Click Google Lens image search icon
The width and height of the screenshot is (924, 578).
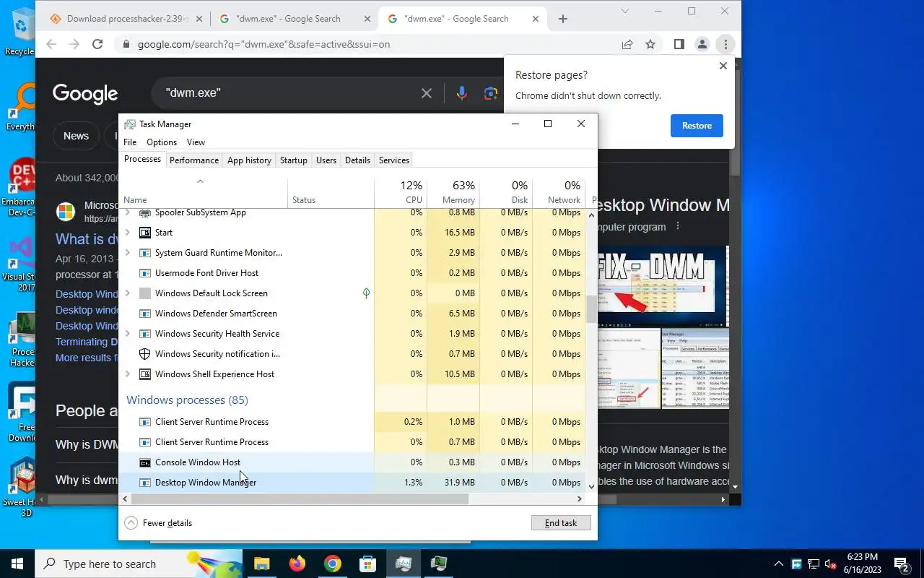point(491,93)
